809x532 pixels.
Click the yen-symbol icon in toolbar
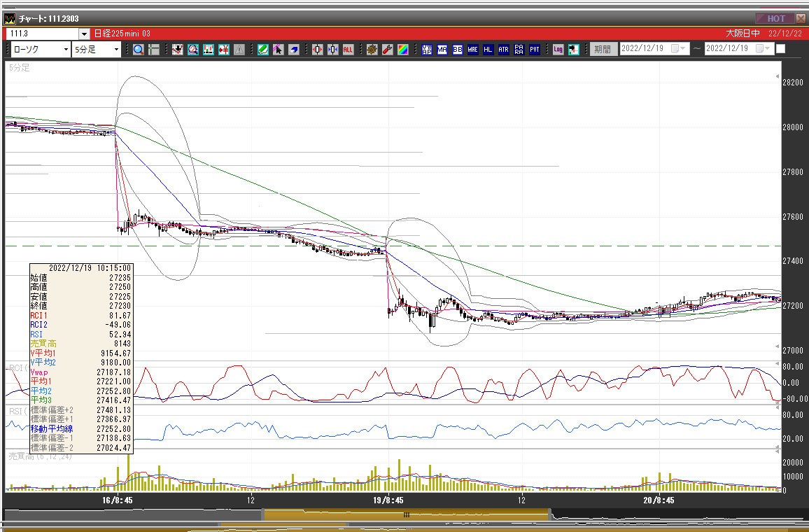pyautogui.click(x=224, y=50)
